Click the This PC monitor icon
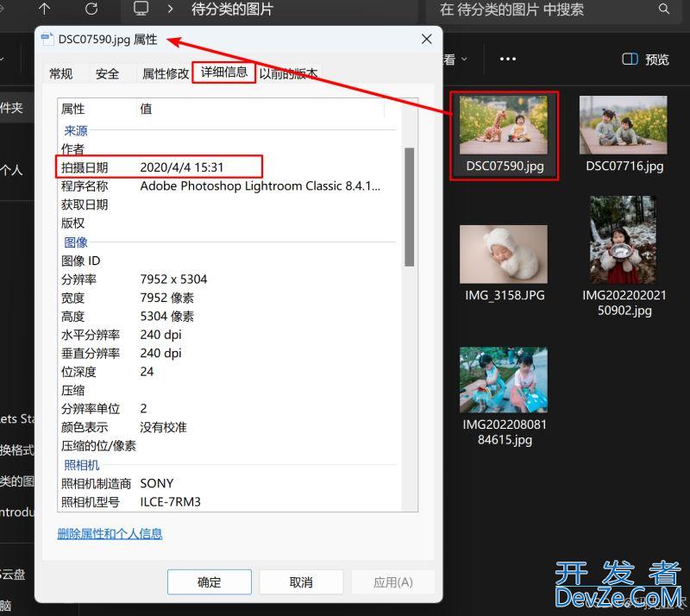 141,9
